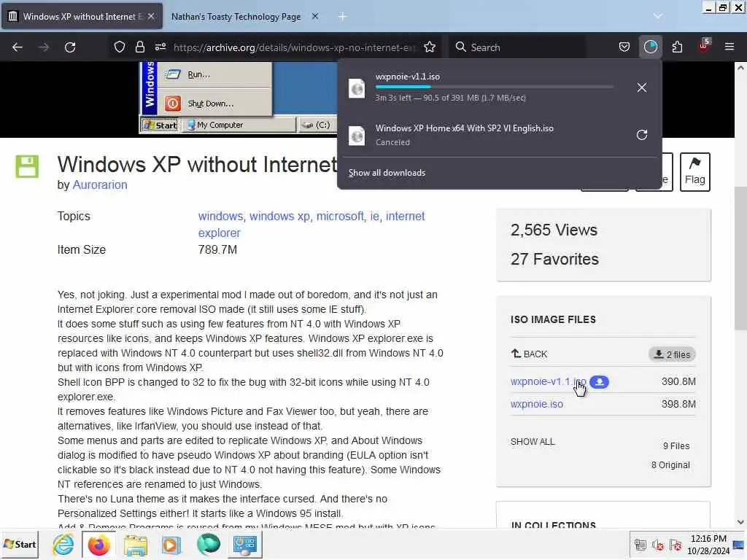Open uploader Aurorarion's profile
The width and height of the screenshot is (747, 560).
pyautogui.click(x=99, y=184)
